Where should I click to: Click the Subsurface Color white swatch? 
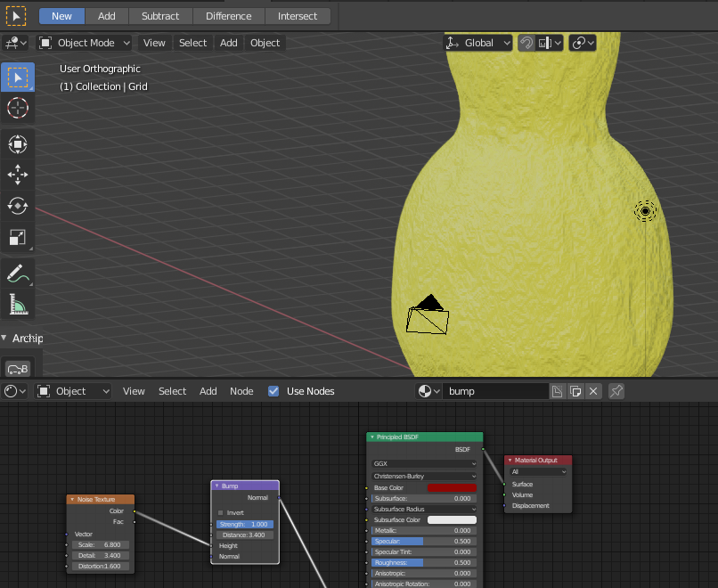pos(452,520)
